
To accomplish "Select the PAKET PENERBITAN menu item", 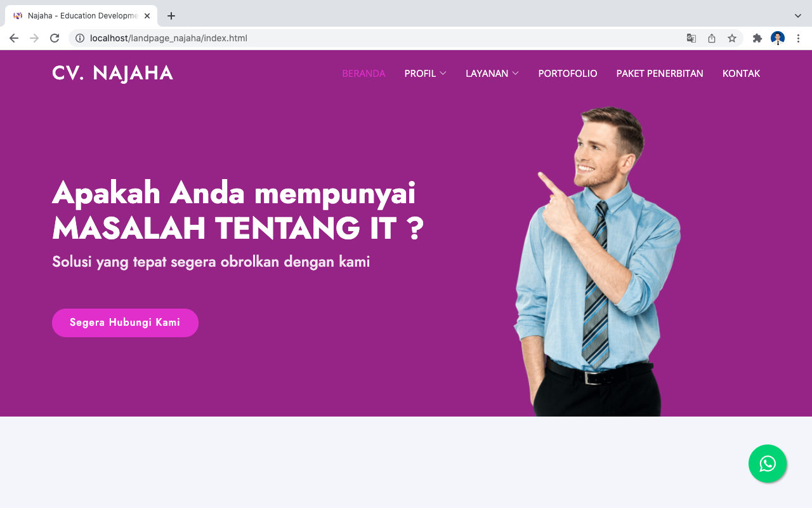I will [660, 74].
